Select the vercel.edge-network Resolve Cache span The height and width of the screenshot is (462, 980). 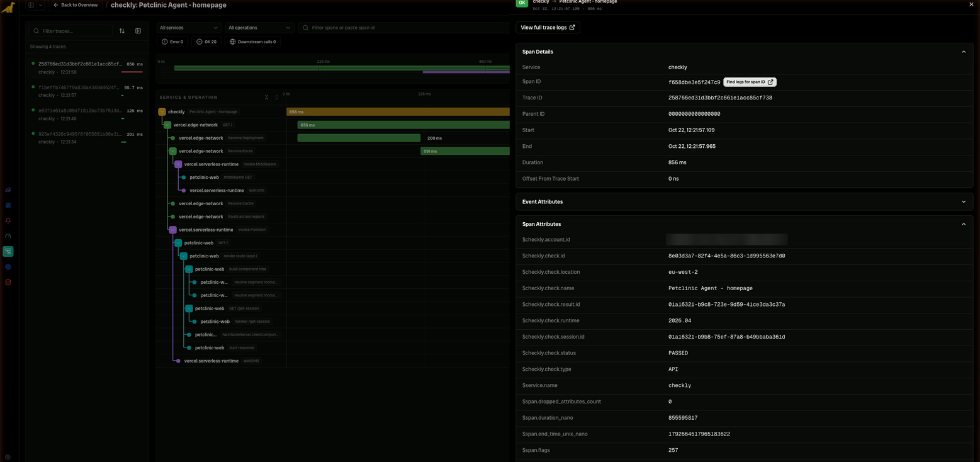(x=220, y=203)
